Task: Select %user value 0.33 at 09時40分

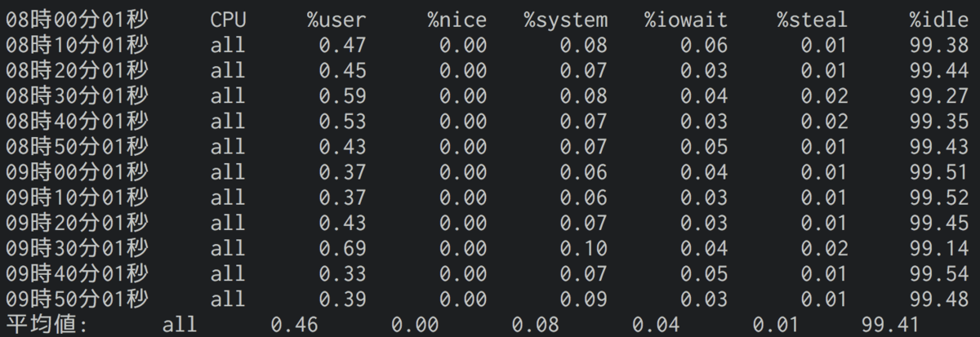Action: coord(343,273)
